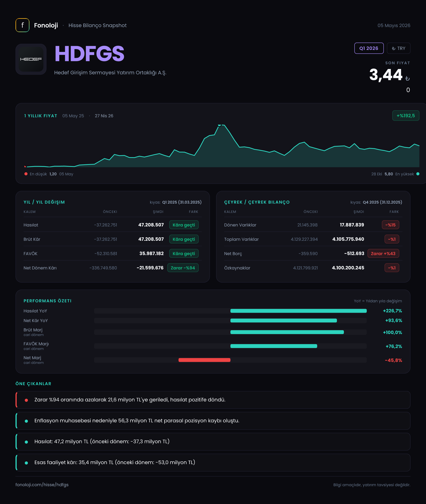Click the Fonoloji 'f' logo icon

point(22,25)
